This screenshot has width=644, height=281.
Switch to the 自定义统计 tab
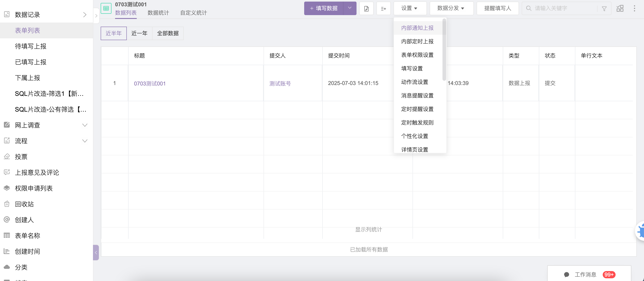[x=194, y=13]
